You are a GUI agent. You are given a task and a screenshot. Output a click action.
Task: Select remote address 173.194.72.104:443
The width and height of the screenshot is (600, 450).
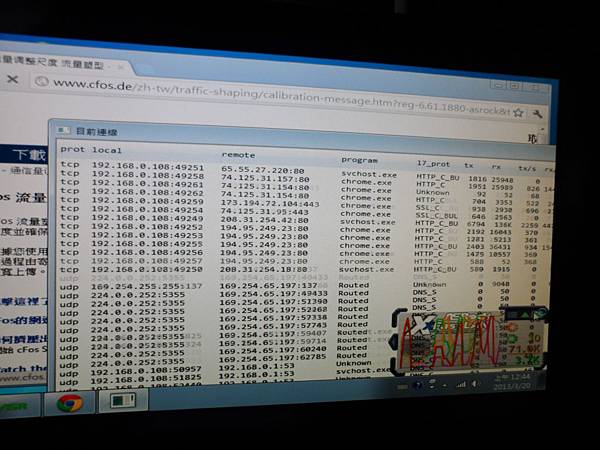pyautogui.click(x=270, y=204)
